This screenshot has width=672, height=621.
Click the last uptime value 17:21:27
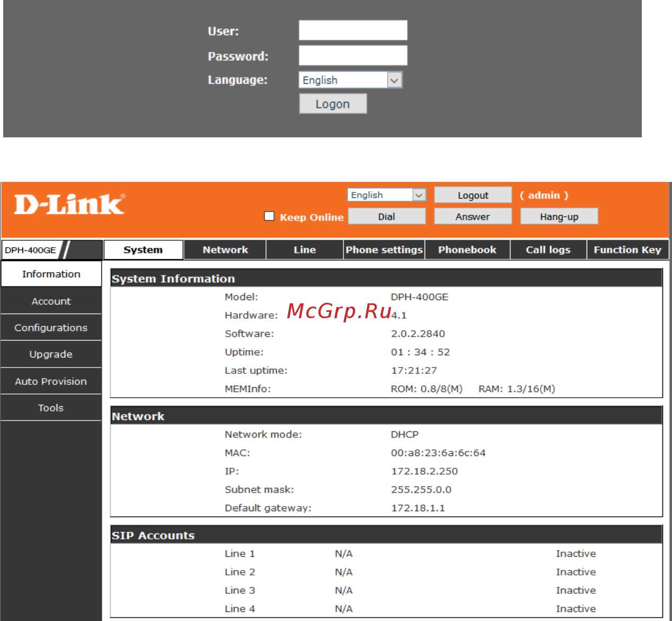(x=414, y=370)
